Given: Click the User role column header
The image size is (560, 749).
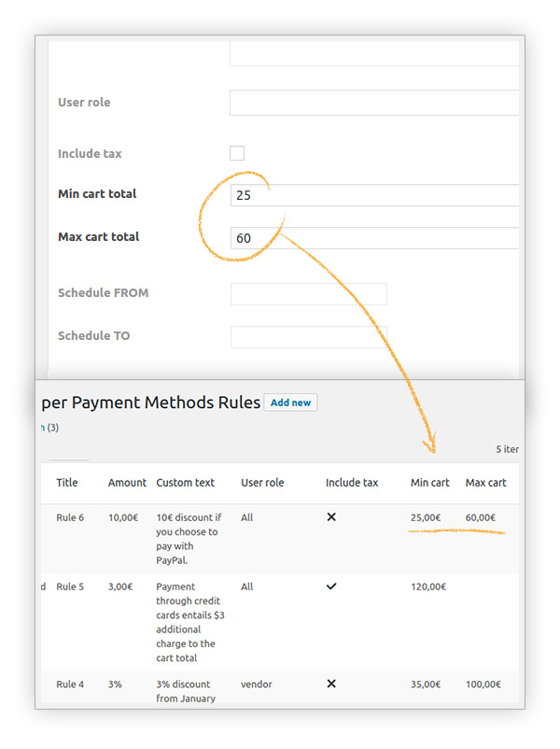Looking at the screenshot, I should point(262,483).
